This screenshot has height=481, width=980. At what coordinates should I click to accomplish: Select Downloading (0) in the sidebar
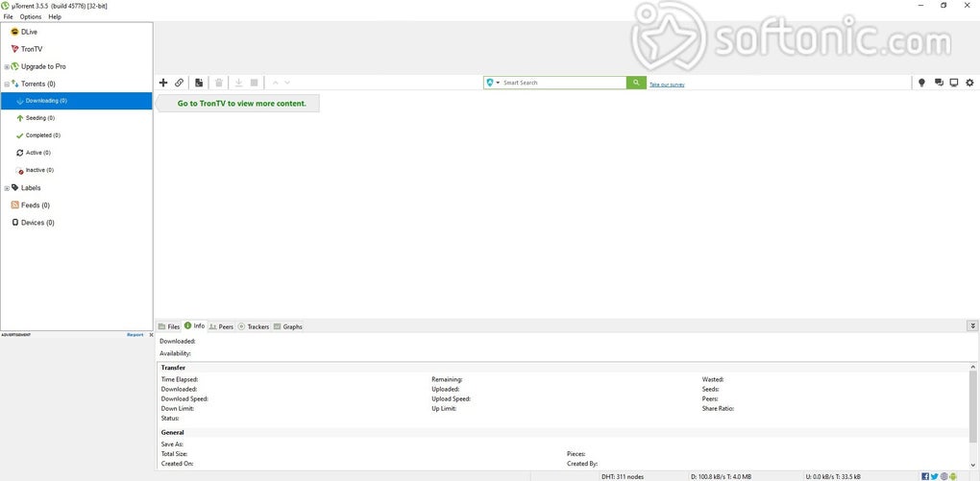click(x=76, y=101)
